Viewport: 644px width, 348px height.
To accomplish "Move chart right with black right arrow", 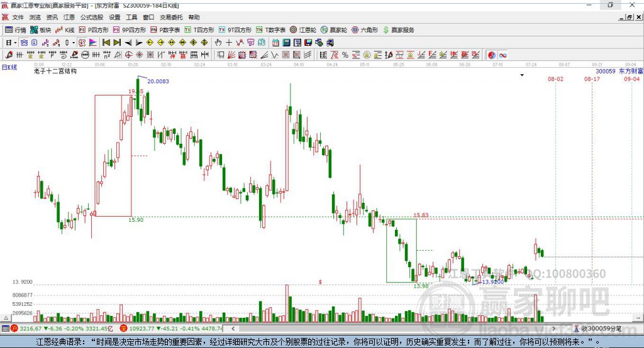I will coord(139,43).
